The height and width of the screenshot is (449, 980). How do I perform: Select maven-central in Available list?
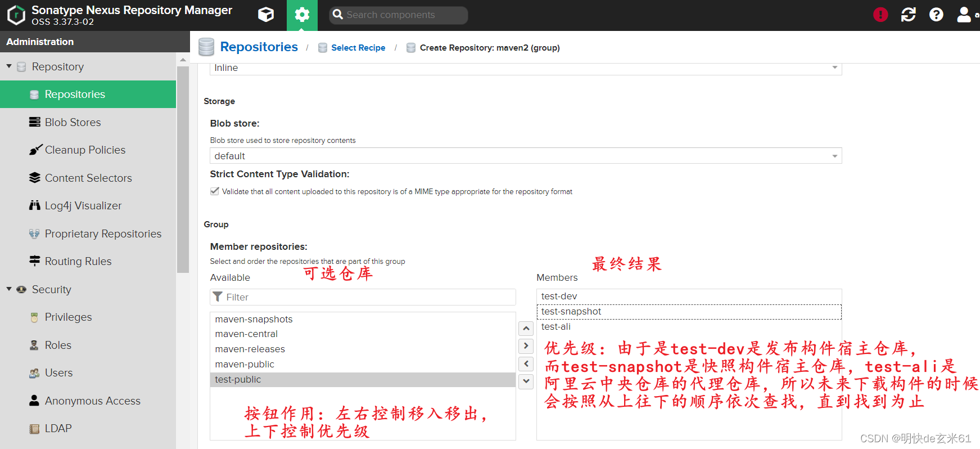click(x=363, y=334)
